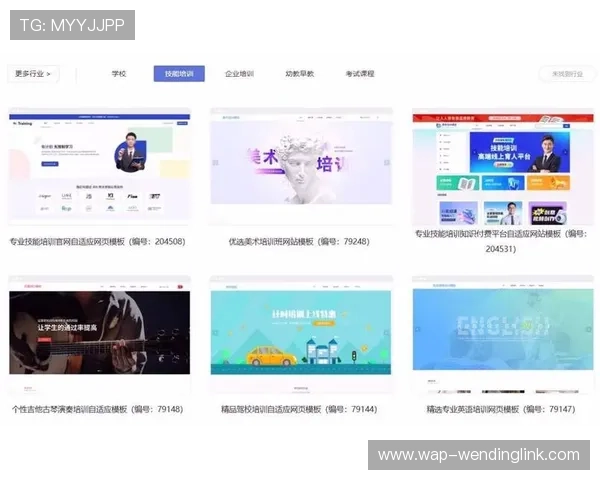This screenshot has height=480, width=600.
Task: Open the 考试课程 tab
Action: (x=360, y=73)
